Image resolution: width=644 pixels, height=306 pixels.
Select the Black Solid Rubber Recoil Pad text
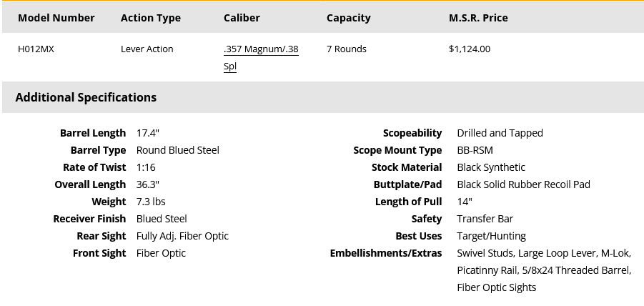[524, 185]
